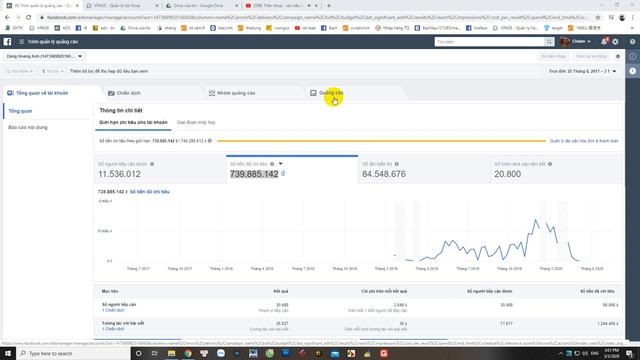Image resolution: width=640 pixels, height=360 pixels.
Task: Select the Số lần hiển thị metric card
Action: 424,170
